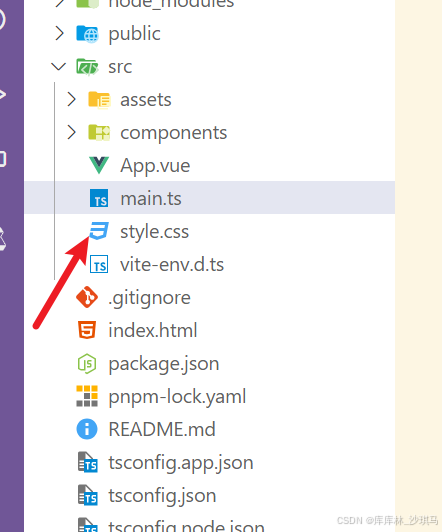Click the TS icon beside vite-env.d.ts

[x=99, y=264]
